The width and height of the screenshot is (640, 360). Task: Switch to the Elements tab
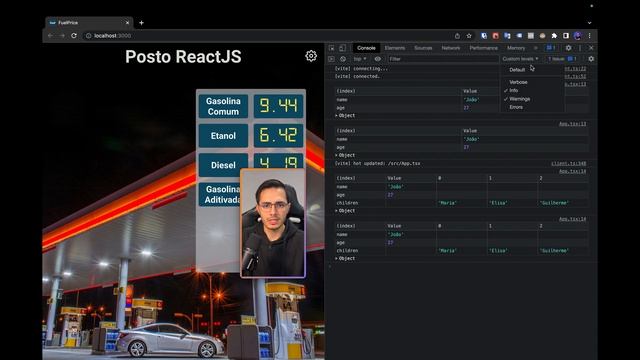coord(395,48)
